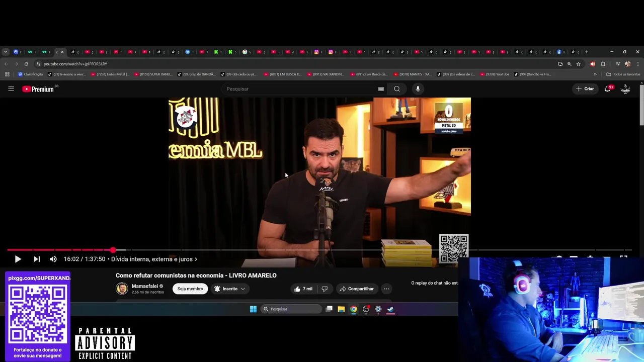644x362 pixels.
Task: Open the '(9338) YouTube' bookmark
Action: (x=495, y=74)
